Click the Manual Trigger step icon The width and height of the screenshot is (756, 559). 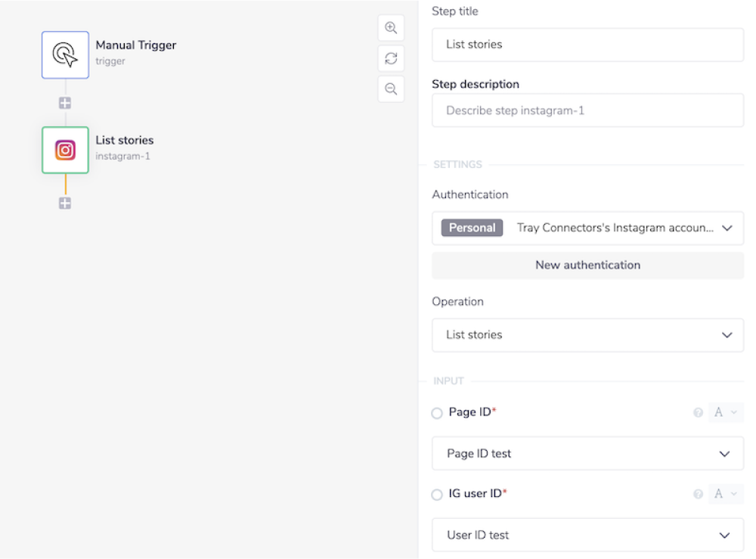click(x=65, y=54)
